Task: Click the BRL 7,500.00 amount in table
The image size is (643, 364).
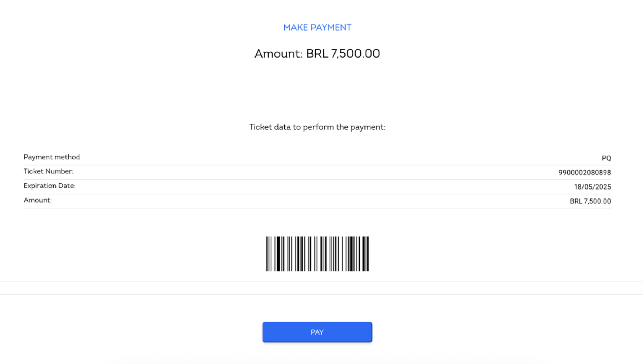Action: click(x=590, y=201)
